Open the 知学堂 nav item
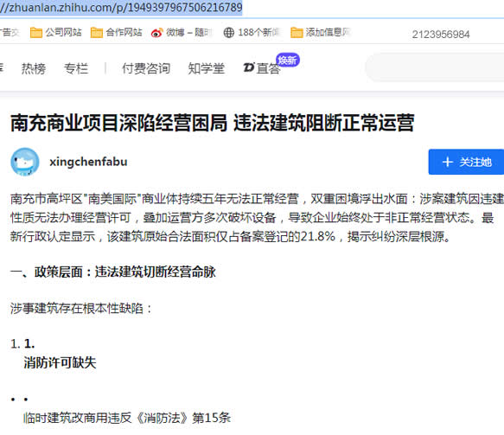Image resolution: width=504 pixels, height=435 pixels. pos(206,68)
